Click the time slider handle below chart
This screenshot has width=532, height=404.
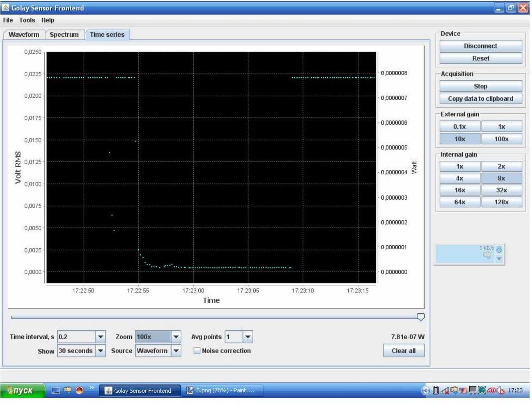[x=420, y=317]
